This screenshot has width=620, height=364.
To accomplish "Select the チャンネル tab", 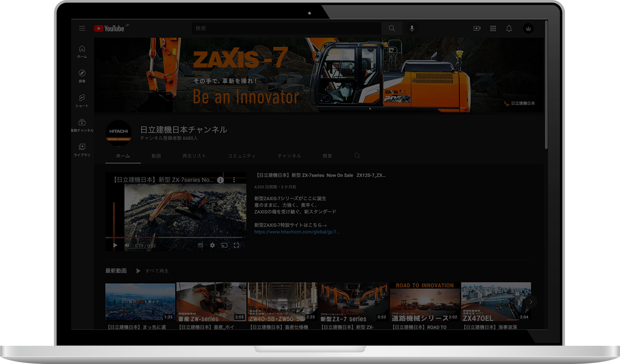I will [289, 156].
